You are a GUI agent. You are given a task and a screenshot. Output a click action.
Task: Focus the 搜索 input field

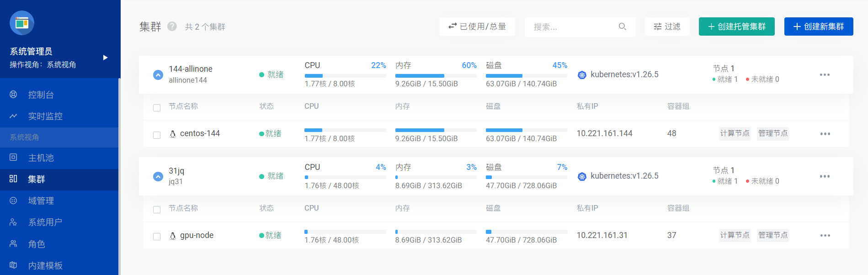572,27
